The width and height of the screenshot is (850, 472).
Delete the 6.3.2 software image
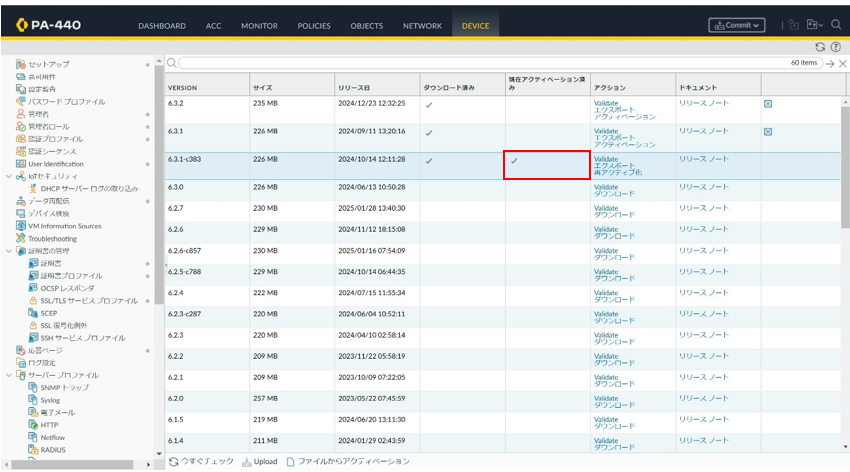(768, 104)
